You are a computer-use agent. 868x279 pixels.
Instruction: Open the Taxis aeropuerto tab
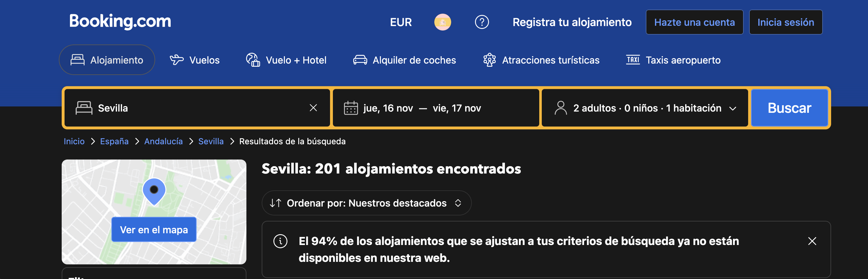[673, 60]
